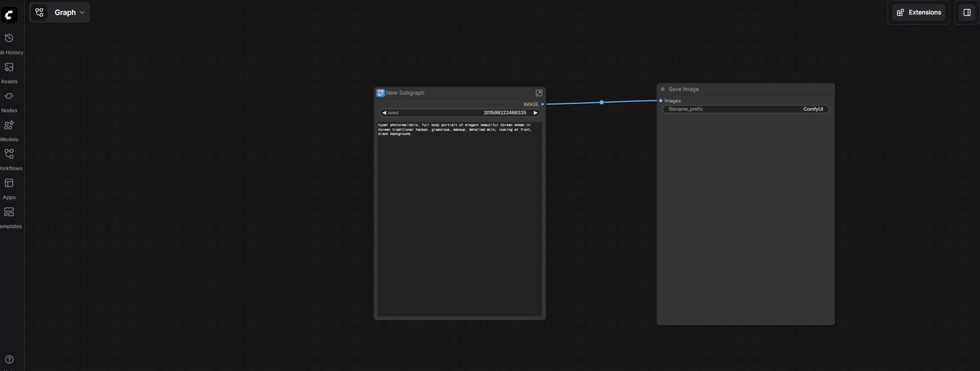Collapse the Save Image node via its dot
980x371 pixels.
tap(663, 89)
